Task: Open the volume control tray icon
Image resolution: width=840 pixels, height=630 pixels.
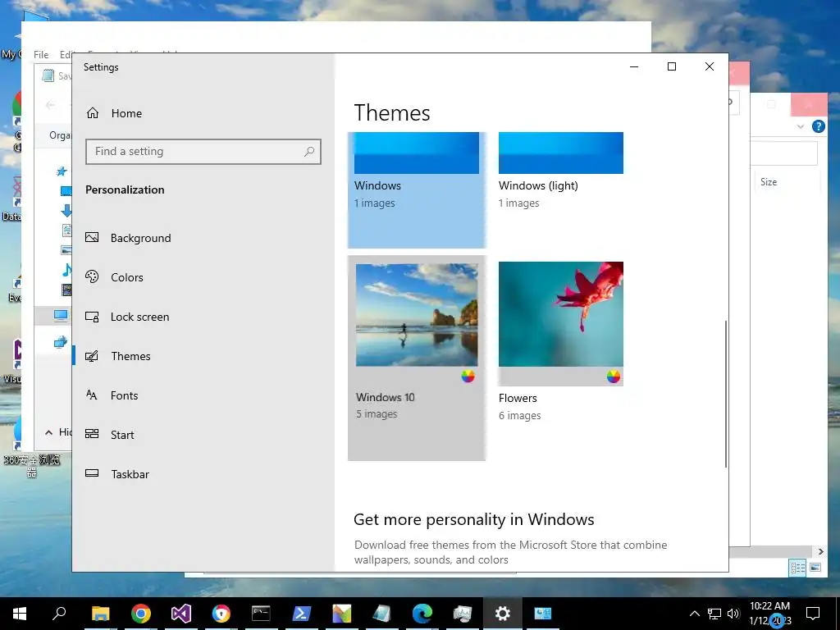Action: [x=733, y=614]
